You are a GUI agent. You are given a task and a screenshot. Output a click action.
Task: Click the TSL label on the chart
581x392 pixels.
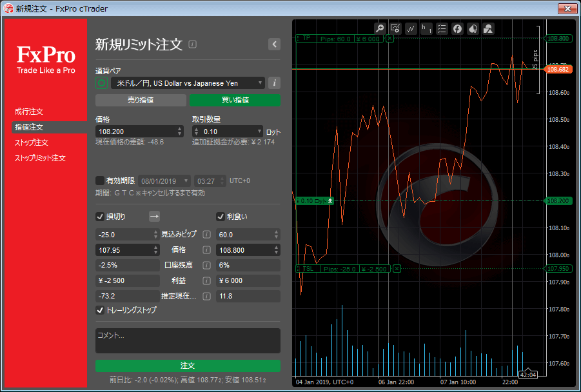tap(308, 269)
